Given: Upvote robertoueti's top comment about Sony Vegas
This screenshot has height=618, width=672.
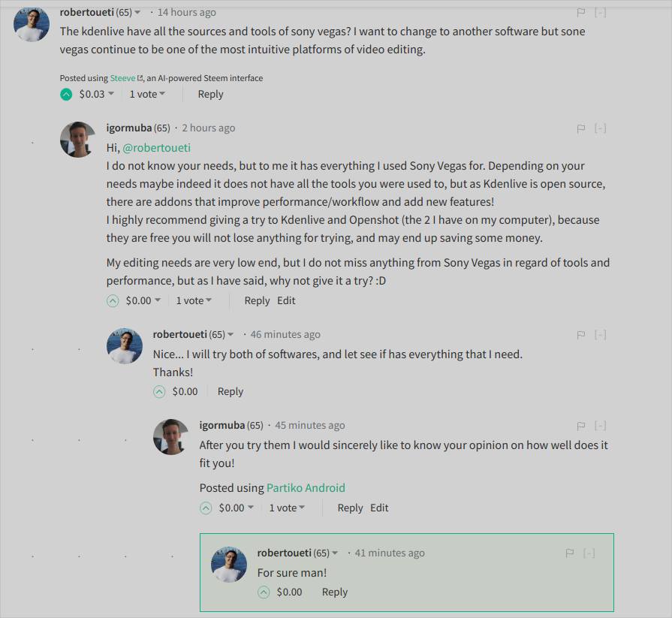Looking at the screenshot, I should pos(67,95).
